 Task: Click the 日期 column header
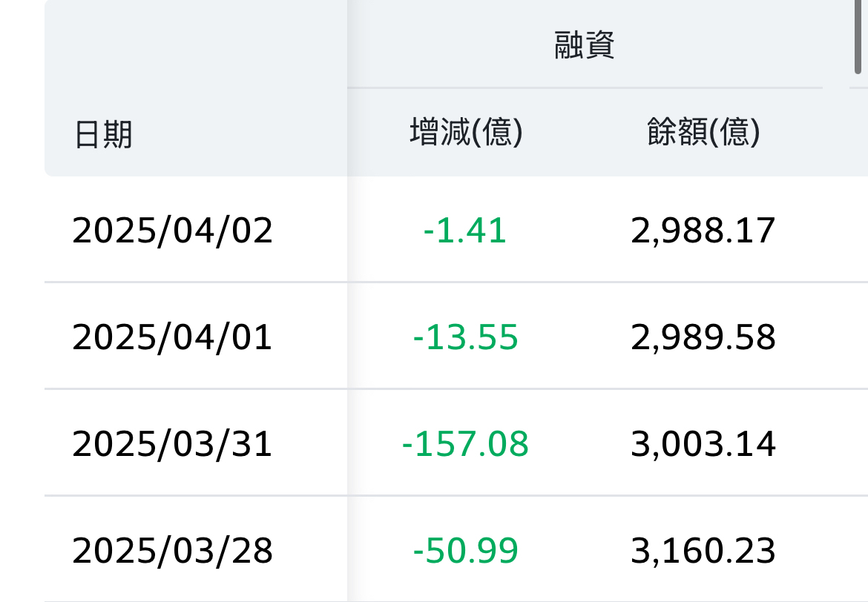click(x=103, y=136)
